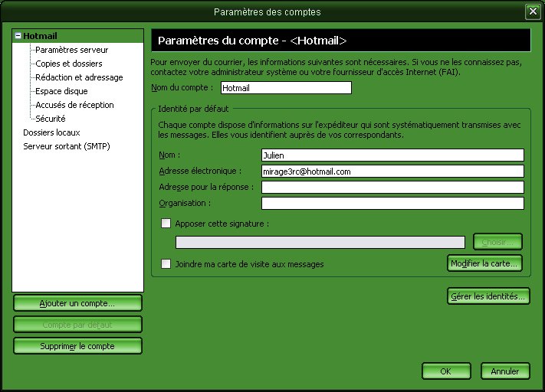Confirm with the OK button
Screen dimensions: 545x392
[446, 371]
